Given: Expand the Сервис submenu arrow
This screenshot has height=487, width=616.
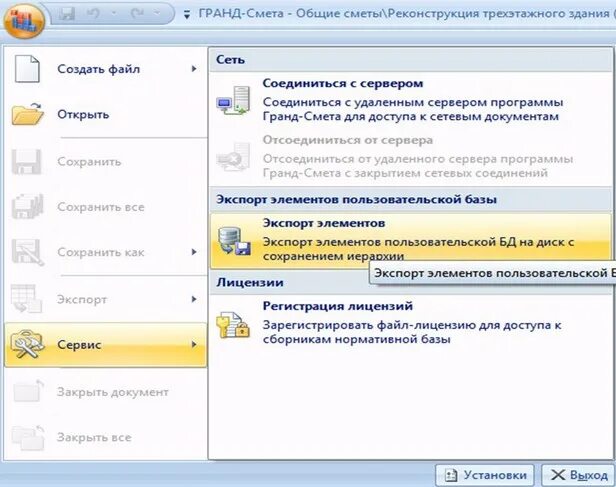Looking at the screenshot, I should click(x=194, y=344).
